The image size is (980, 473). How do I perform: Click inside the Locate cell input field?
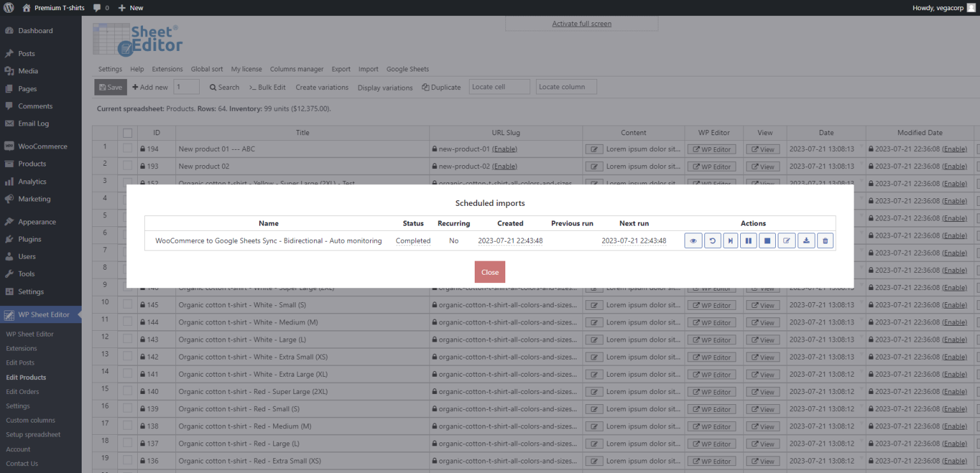tap(499, 86)
